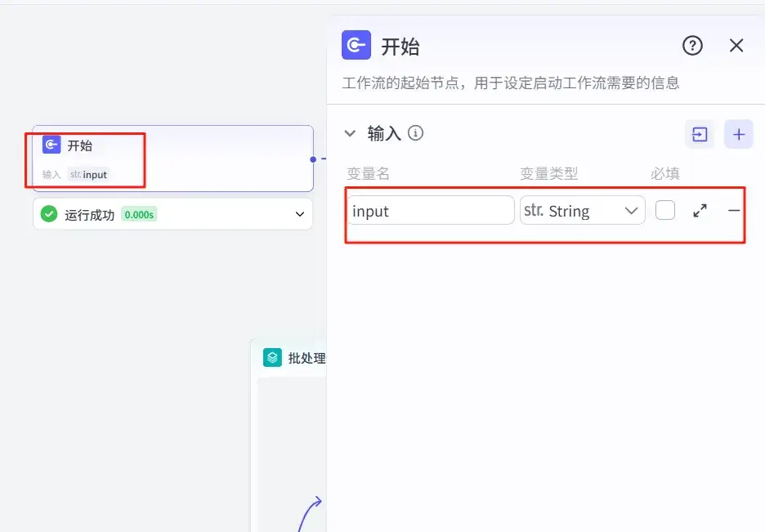This screenshot has height=532, width=765.
Task: Click the 开始 node icon in panel header
Action: (x=356, y=45)
